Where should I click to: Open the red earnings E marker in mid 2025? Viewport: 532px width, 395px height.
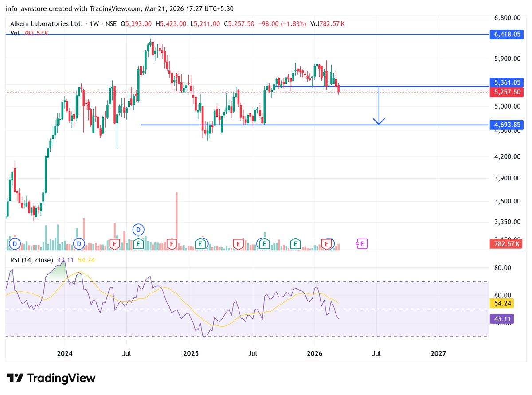239,243
